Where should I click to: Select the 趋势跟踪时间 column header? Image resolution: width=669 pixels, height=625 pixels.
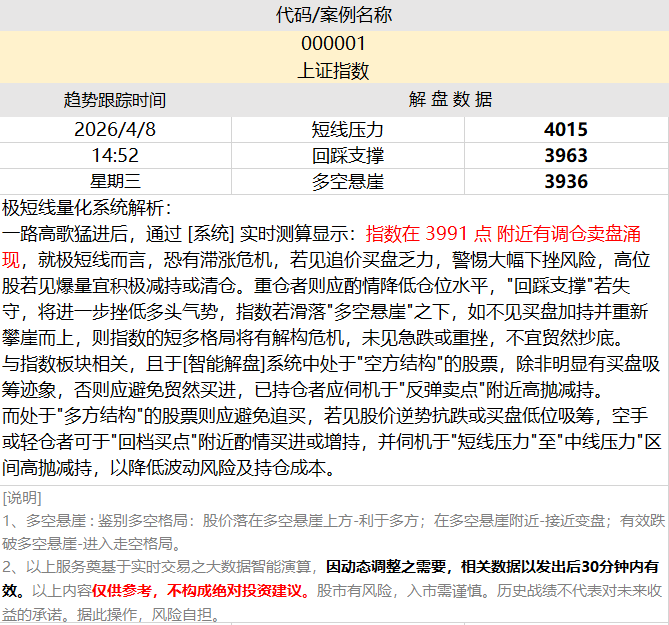(x=115, y=100)
